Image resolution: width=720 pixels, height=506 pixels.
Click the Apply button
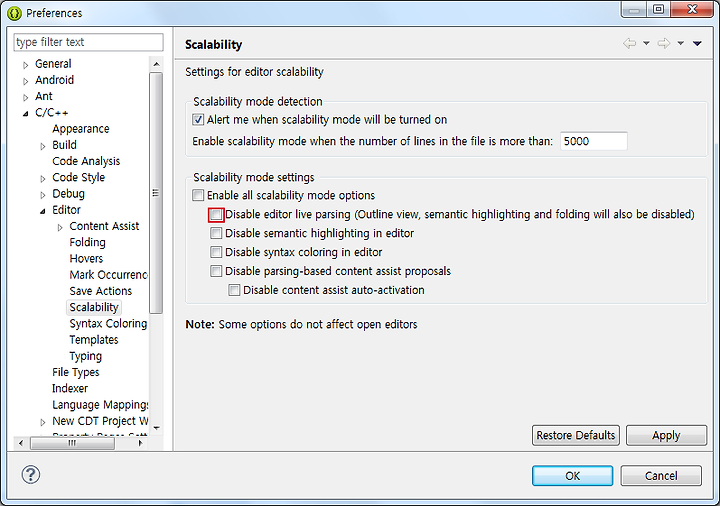point(666,435)
